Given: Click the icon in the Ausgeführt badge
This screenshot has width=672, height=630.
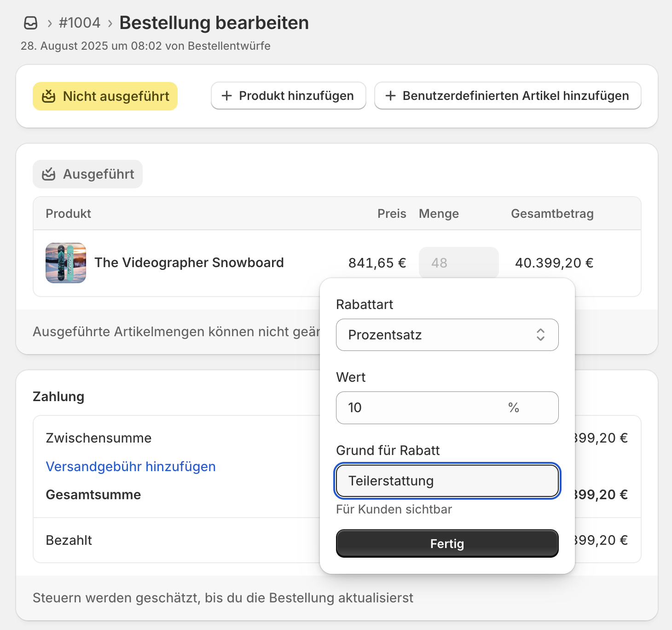Looking at the screenshot, I should tap(49, 174).
